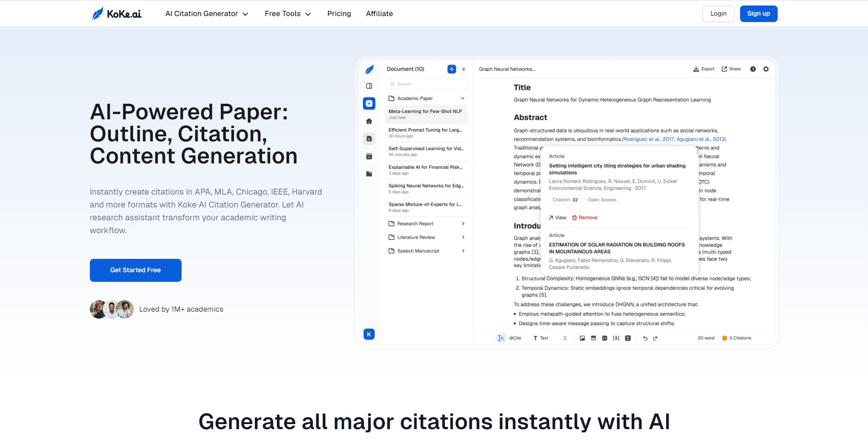Click the blue plus icon beside Document (10)
Image resolution: width=868 pixels, height=442 pixels.
(x=452, y=69)
